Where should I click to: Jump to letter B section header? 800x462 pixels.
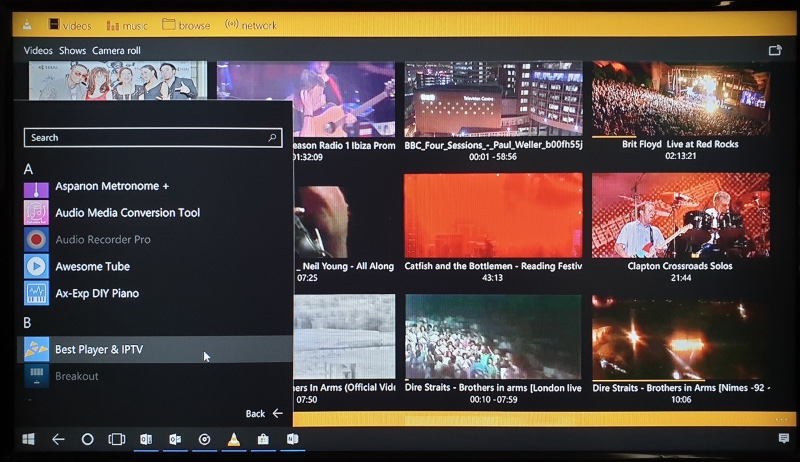click(x=27, y=322)
